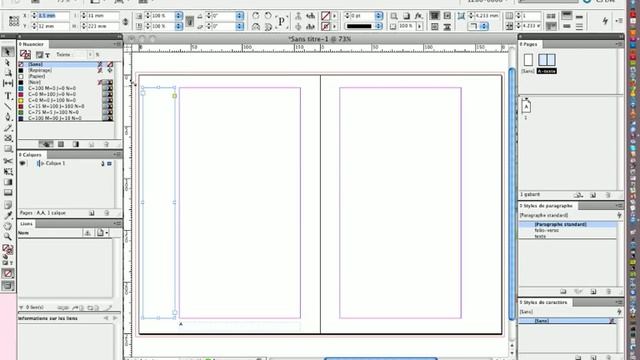This screenshot has width=640, height=360.
Task: Switch to the Pages panel tab
Action: click(x=529, y=44)
